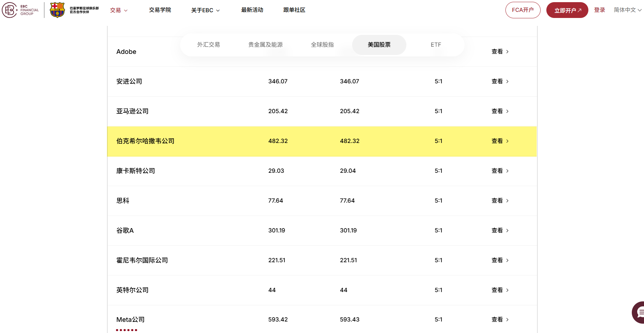Open the 交易 dropdown menu
The width and height of the screenshot is (644, 333).
click(x=118, y=10)
